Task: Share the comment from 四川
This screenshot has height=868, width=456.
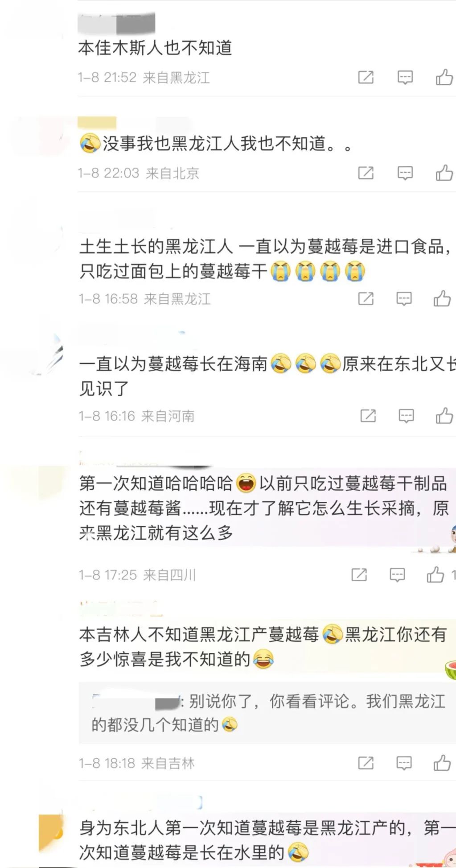Action: (359, 575)
